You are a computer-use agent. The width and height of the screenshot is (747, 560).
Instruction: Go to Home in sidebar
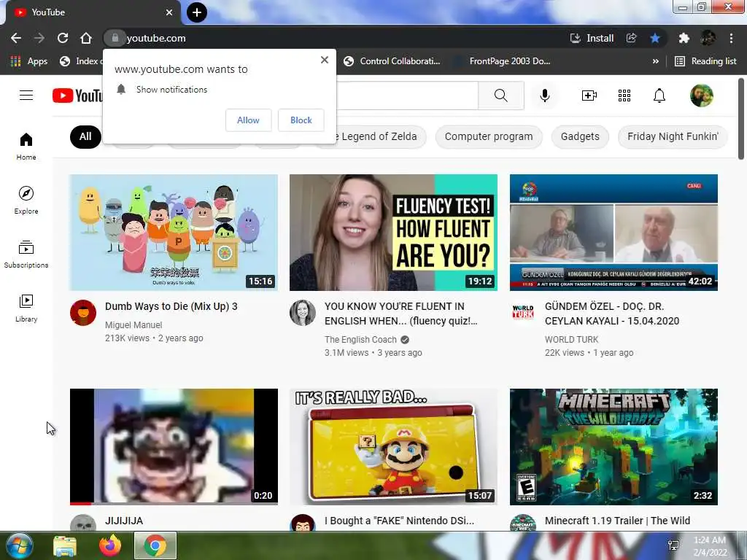[x=26, y=146]
